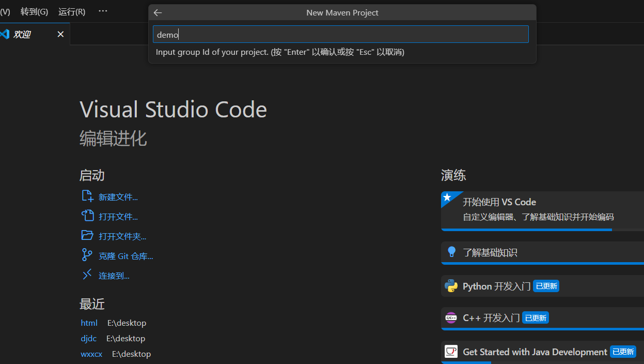Open recent folder djdc
Viewport: 644px width, 364px height.
coord(88,338)
